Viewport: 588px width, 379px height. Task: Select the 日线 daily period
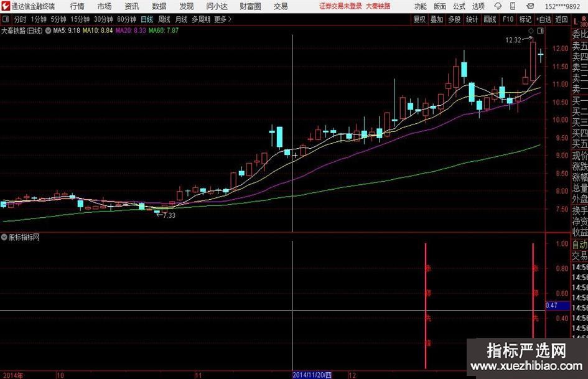147,19
